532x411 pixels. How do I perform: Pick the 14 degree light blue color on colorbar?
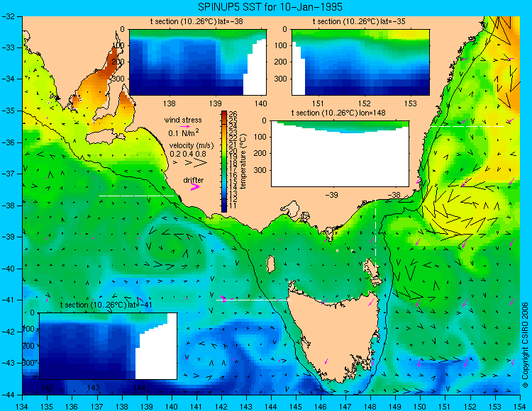tap(224, 187)
